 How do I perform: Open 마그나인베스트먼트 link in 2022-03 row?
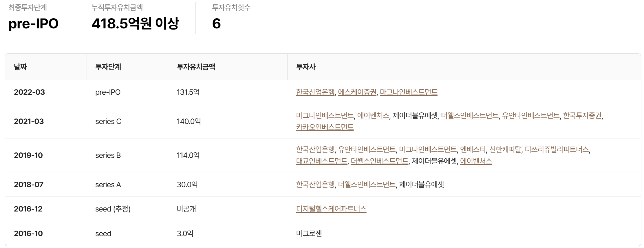coord(408,92)
